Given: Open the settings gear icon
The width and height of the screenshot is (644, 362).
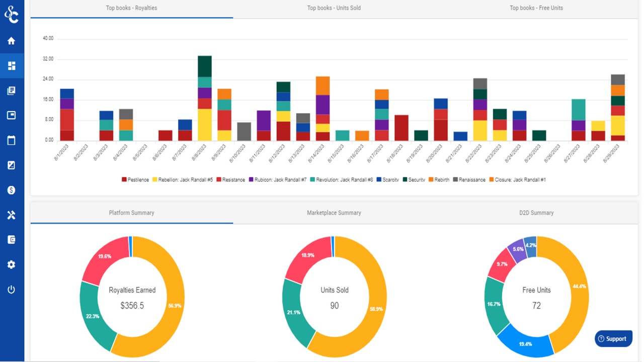Looking at the screenshot, I should point(12,264).
